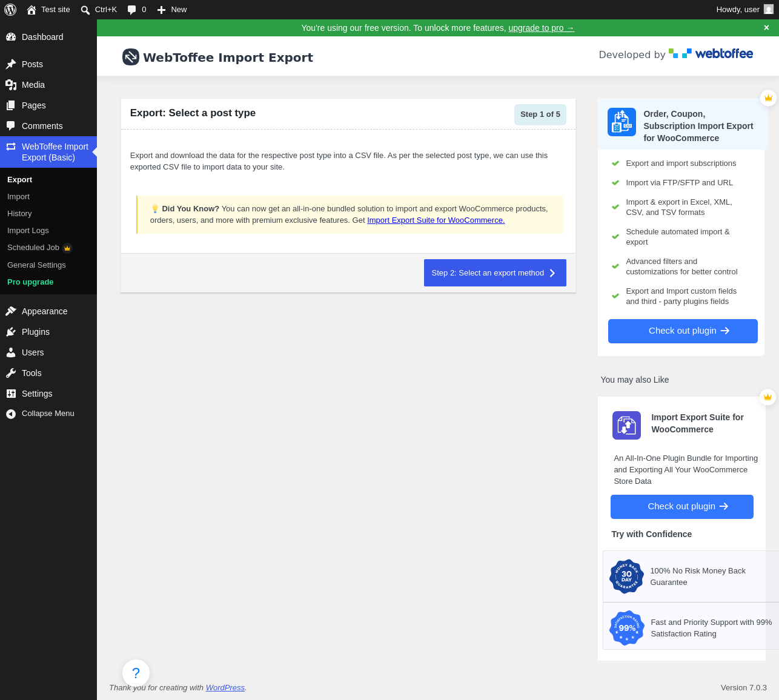Open the Import Logs submenu item
779x700 pixels.
coord(48,231)
